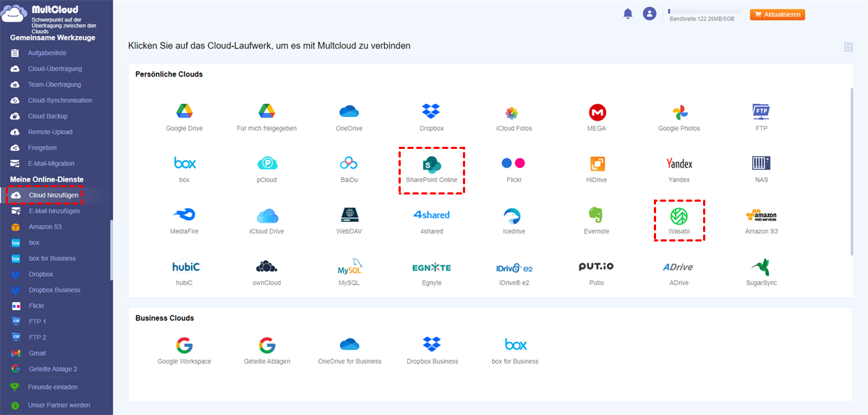Select the Flickr cloud in the grid
Image resolution: width=868 pixels, height=415 pixels.
[514, 169]
